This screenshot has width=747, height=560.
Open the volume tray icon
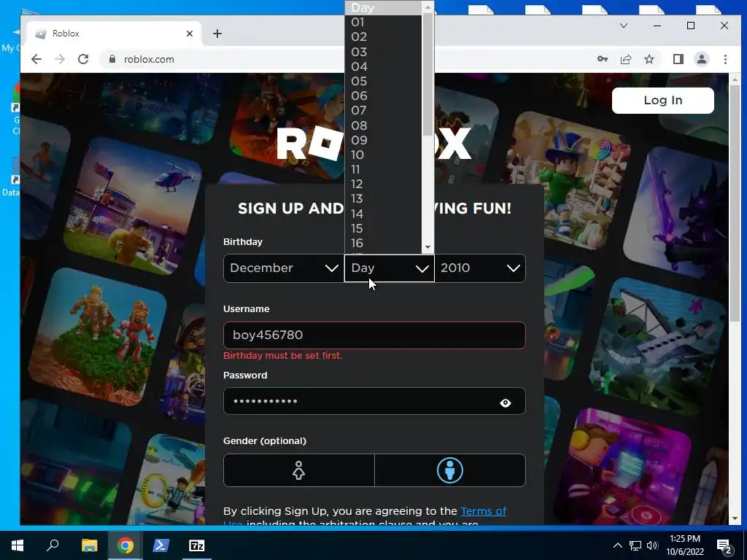click(x=652, y=545)
